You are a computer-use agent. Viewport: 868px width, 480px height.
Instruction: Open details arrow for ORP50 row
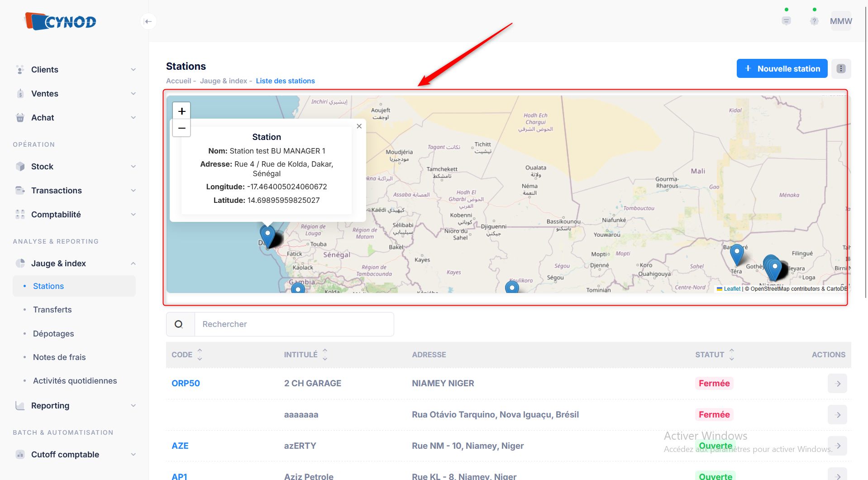[837, 384]
